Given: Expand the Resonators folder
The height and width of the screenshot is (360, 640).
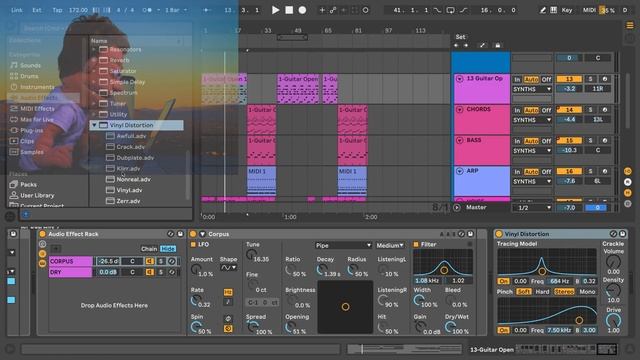Looking at the screenshot, I should pyautogui.click(x=94, y=49).
